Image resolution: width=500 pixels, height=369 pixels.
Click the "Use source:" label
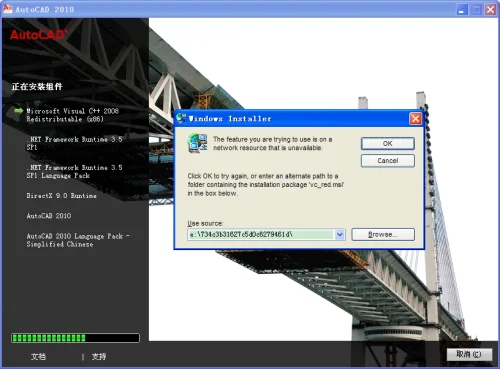(205, 223)
